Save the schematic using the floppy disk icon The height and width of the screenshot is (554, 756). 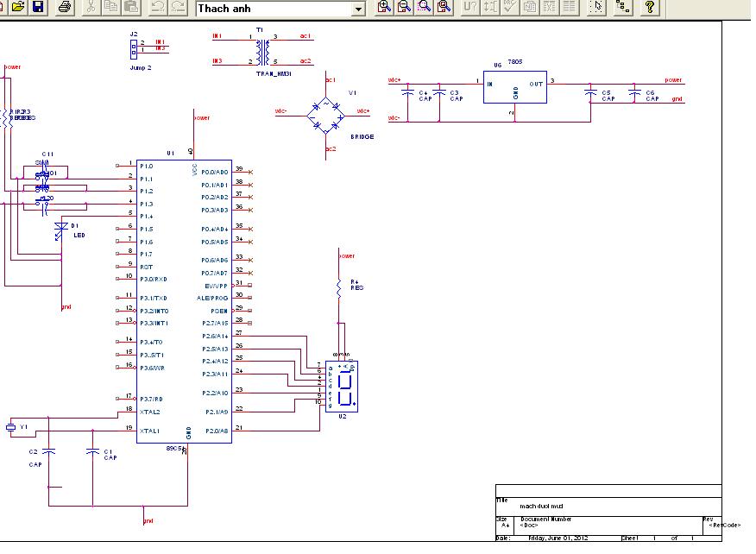37,7
